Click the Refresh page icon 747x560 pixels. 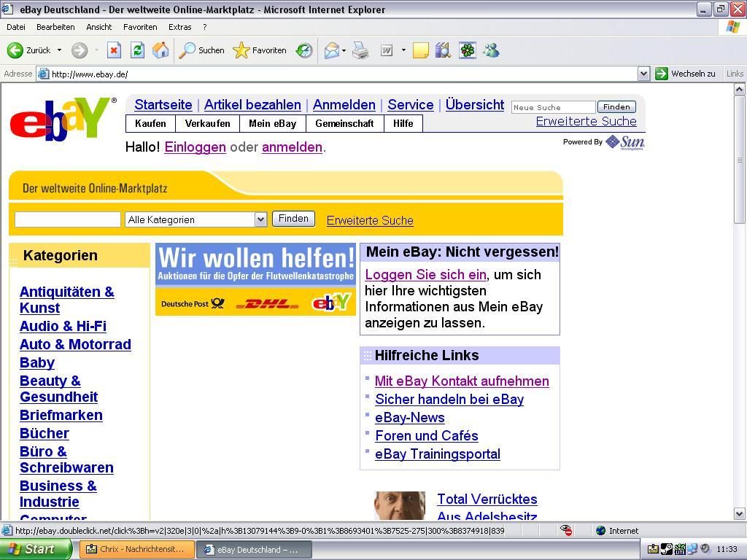[x=138, y=50]
